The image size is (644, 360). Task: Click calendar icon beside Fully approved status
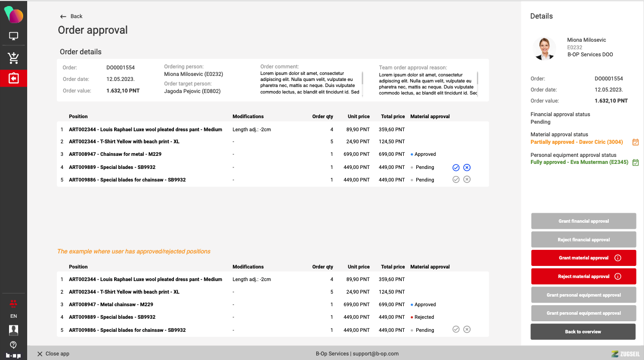(635, 162)
